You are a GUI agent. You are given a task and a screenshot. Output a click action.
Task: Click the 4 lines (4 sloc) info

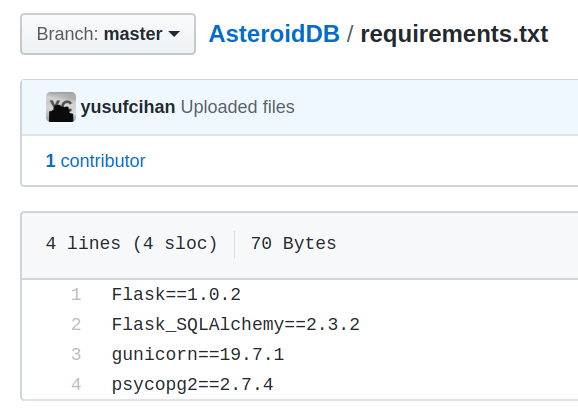point(132,244)
